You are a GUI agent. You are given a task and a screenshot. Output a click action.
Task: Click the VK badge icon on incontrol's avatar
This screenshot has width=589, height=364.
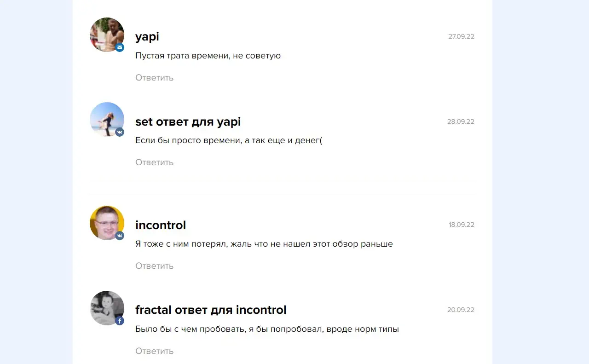pos(120,236)
